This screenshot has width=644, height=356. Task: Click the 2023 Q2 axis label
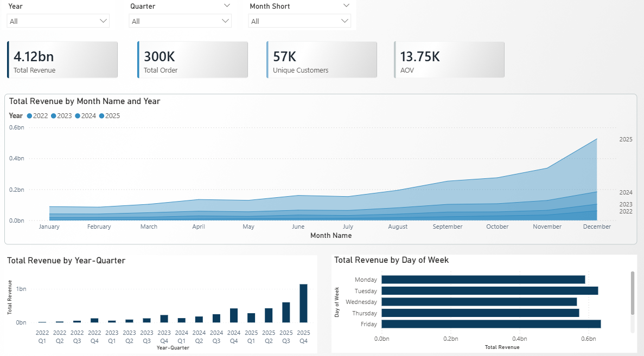[x=129, y=336]
